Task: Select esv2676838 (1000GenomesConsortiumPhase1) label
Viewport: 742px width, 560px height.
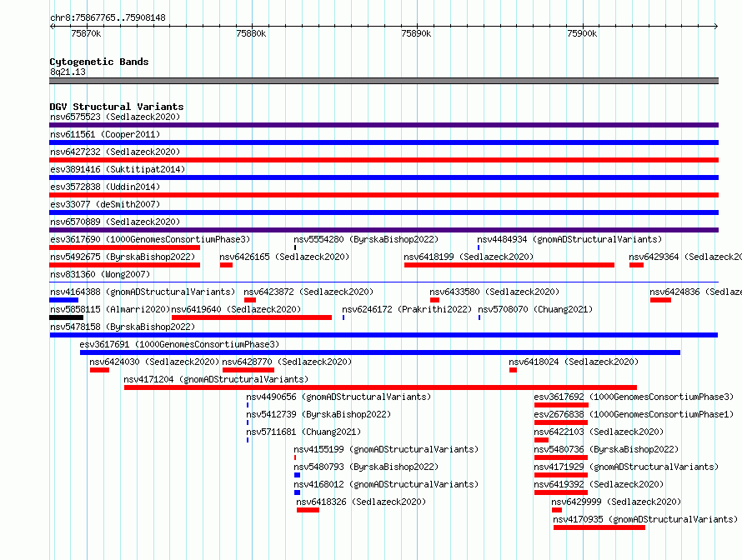Action: tap(634, 414)
